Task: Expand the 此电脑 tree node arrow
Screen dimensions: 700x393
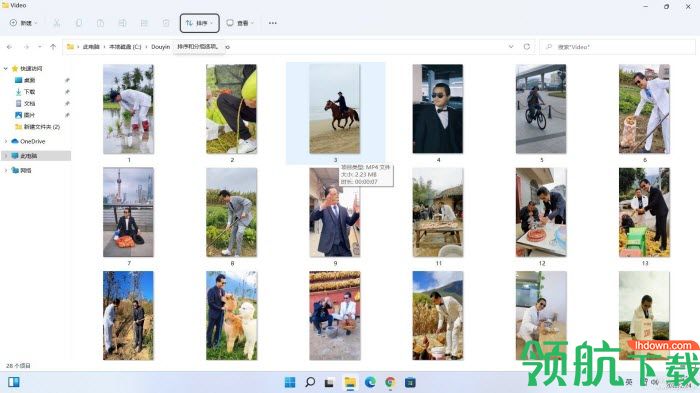Action: (x=5, y=156)
